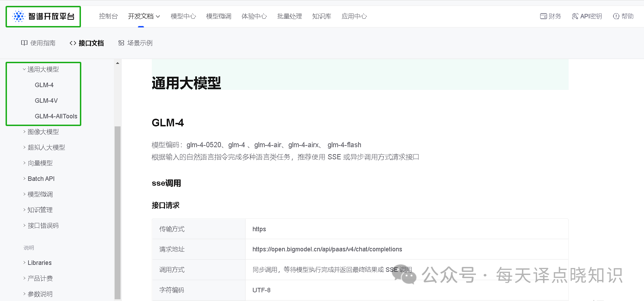Expand the Libraries section
Screen dimensions: 644x301
(x=24, y=263)
